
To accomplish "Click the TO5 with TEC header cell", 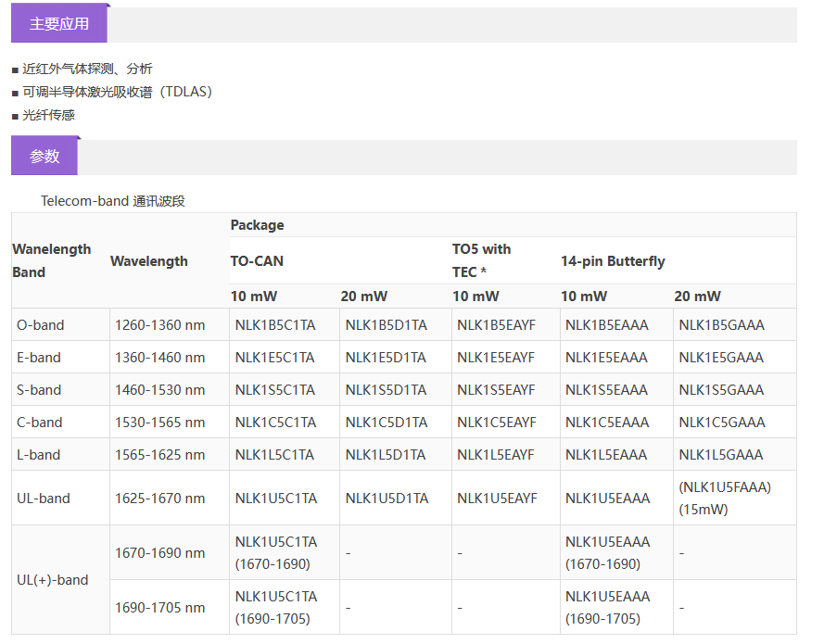I will click(x=482, y=260).
